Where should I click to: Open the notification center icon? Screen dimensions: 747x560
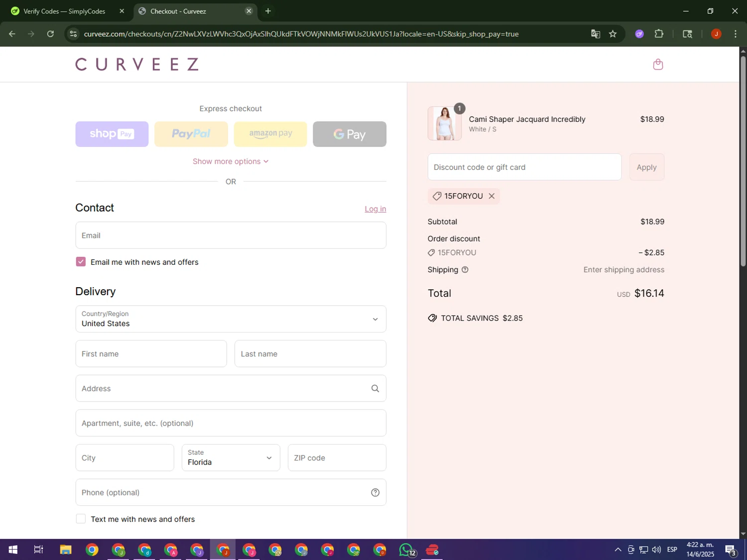point(731,550)
